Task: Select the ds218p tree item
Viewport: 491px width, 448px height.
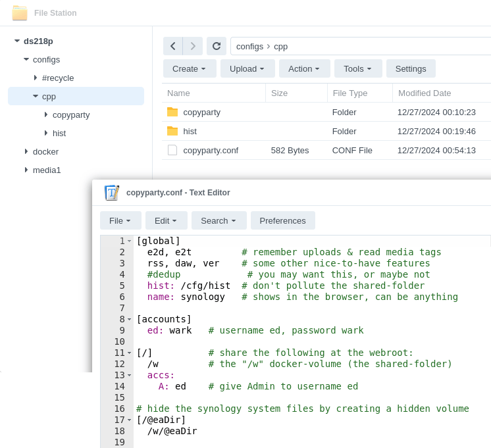Action: [x=38, y=41]
